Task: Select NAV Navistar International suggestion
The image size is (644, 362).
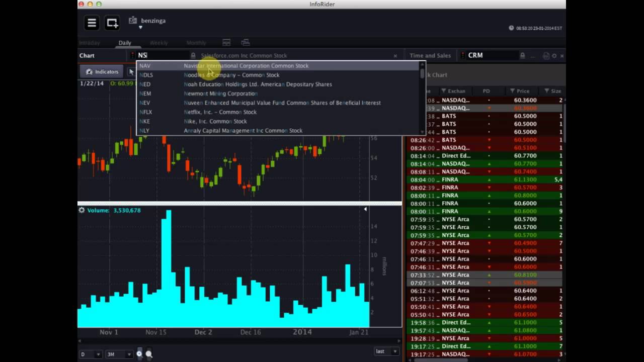Action: click(278, 66)
